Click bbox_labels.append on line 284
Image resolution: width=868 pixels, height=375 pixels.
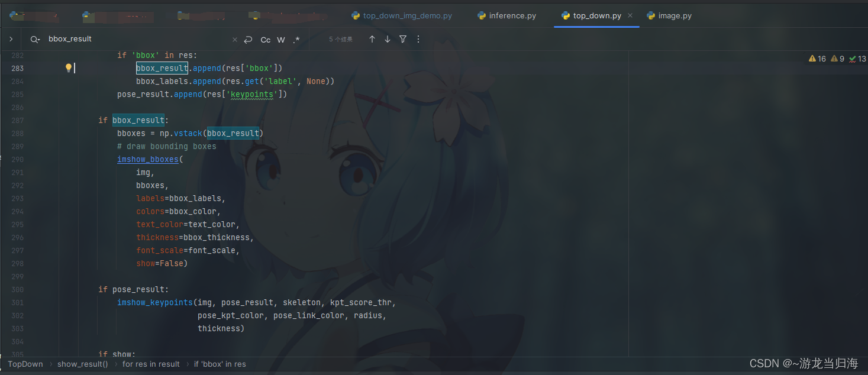coord(179,81)
